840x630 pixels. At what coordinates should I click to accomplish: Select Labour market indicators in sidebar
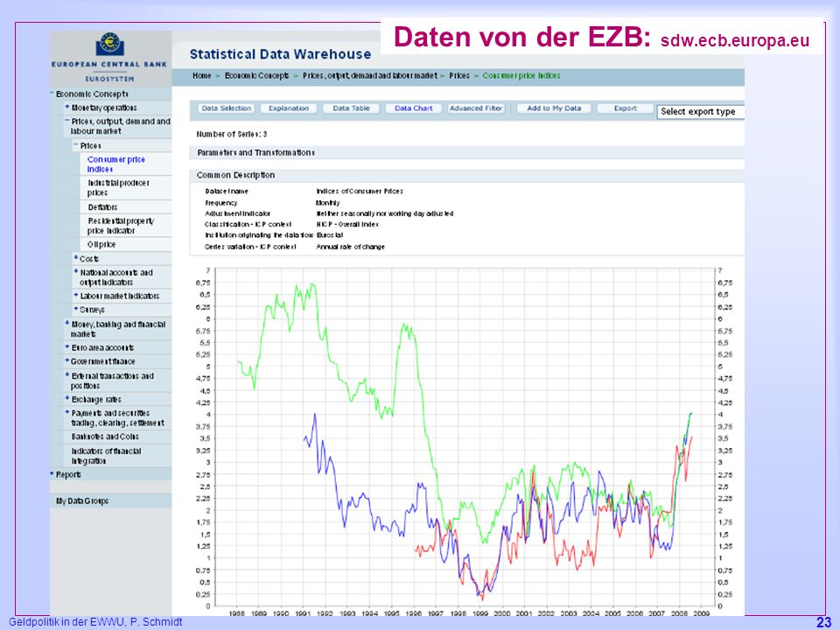click(120, 296)
